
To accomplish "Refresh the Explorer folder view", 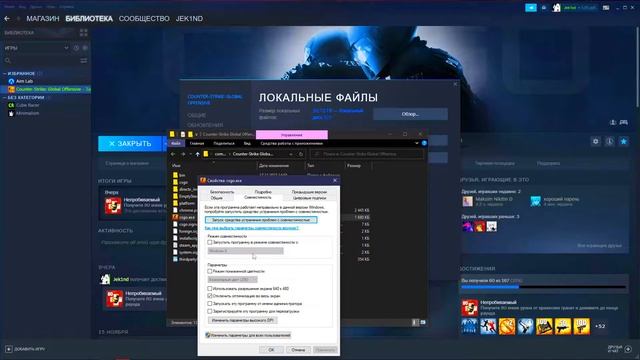I will coord(301,154).
